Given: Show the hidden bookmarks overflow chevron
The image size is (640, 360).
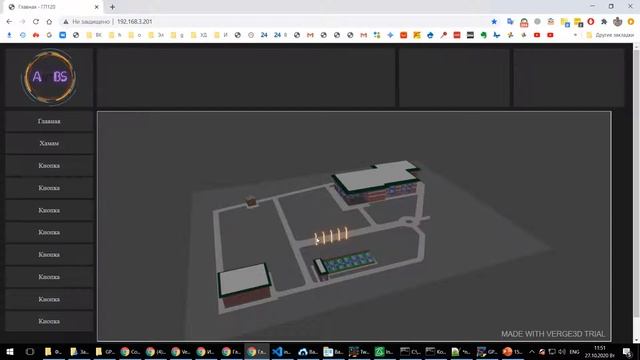Looking at the screenshot, I should [x=576, y=35].
